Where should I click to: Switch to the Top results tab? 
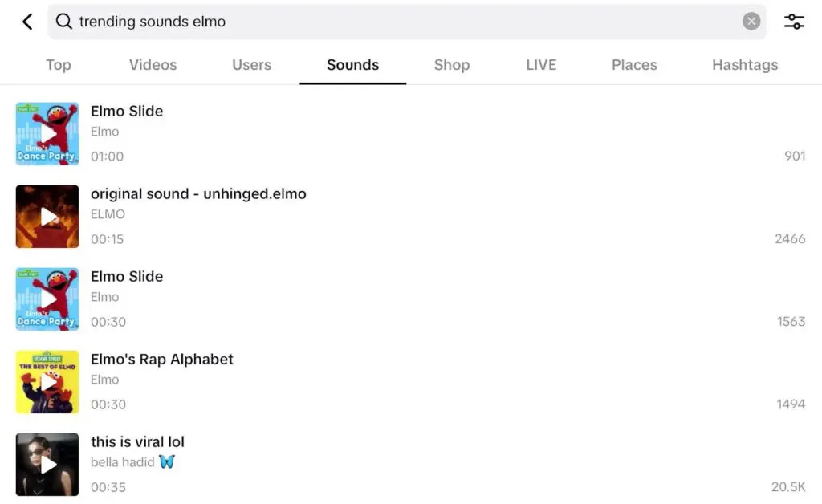(58, 65)
